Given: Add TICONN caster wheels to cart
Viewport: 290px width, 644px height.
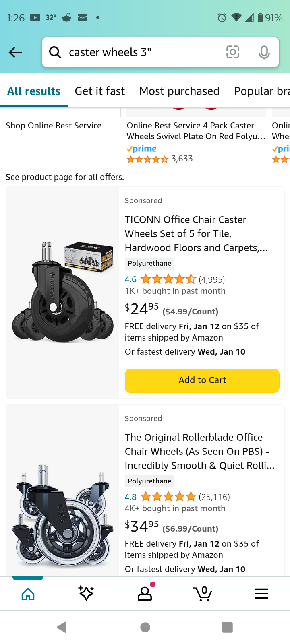Looking at the screenshot, I should (202, 380).
